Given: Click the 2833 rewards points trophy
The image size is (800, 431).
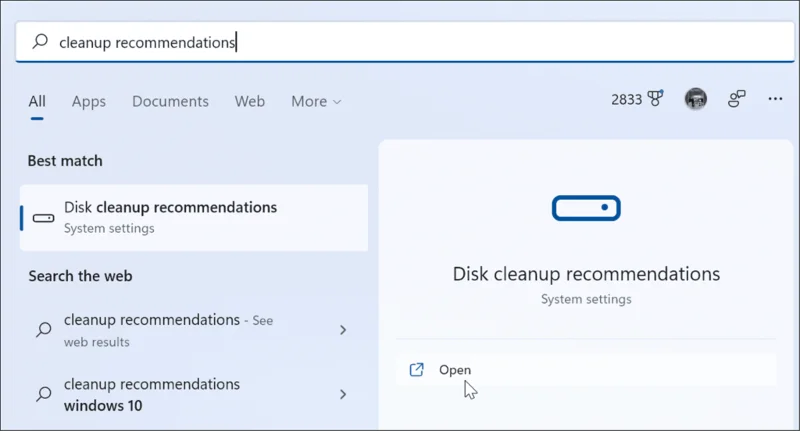Looking at the screenshot, I should pyautogui.click(x=637, y=99).
